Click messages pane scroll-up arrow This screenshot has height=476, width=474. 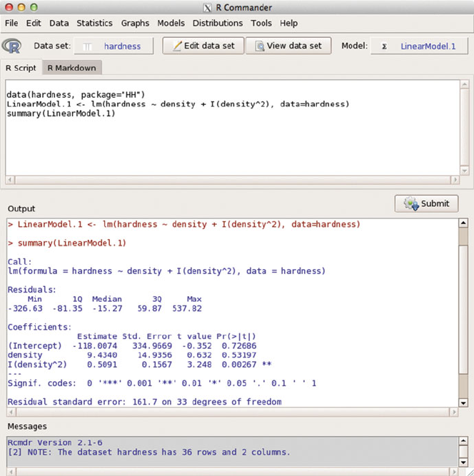point(463,440)
